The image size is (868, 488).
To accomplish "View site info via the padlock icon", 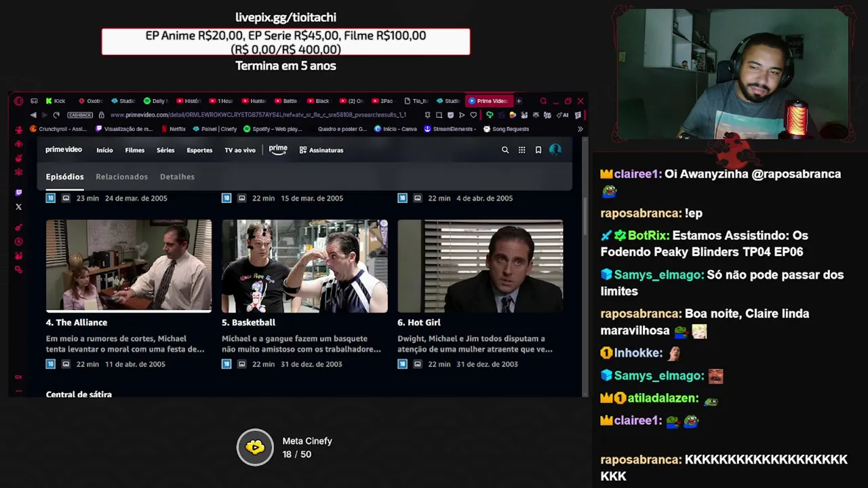I will click(101, 115).
